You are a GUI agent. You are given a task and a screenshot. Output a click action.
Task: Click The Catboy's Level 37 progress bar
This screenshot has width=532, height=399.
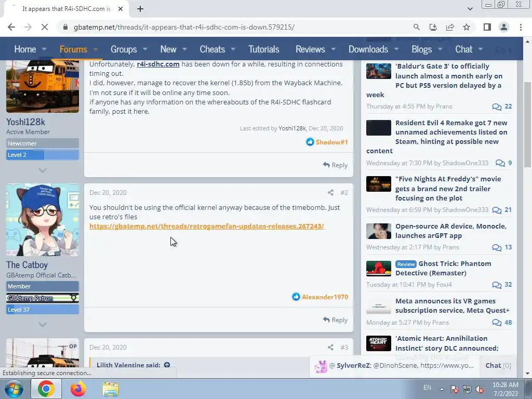(43, 310)
